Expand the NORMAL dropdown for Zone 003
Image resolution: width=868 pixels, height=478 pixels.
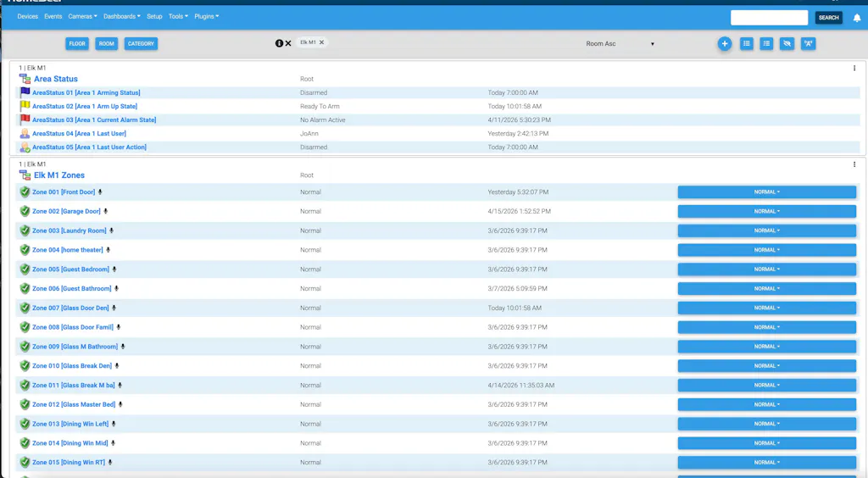pyautogui.click(x=766, y=231)
